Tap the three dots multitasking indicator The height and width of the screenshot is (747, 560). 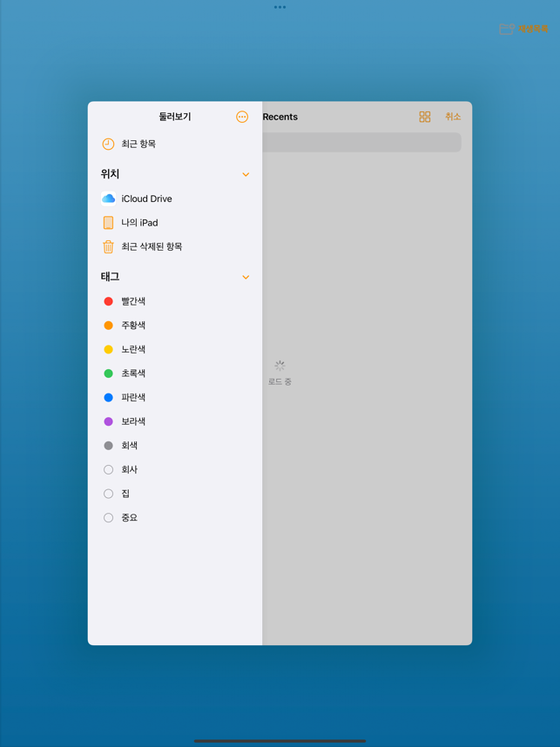(x=280, y=7)
